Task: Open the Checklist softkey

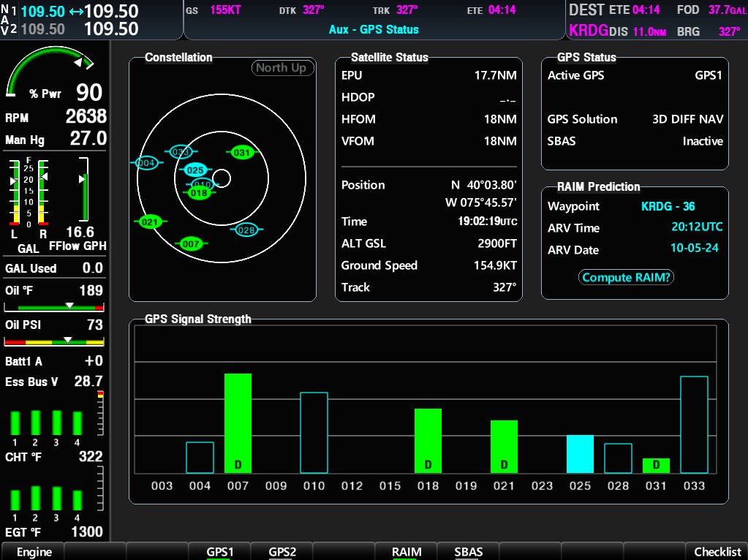Action: 717,551
